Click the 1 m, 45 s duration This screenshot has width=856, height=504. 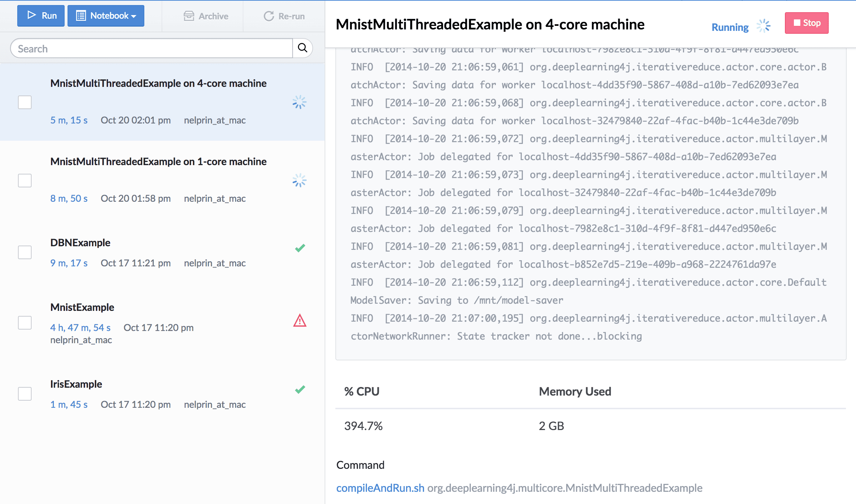click(x=69, y=405)
